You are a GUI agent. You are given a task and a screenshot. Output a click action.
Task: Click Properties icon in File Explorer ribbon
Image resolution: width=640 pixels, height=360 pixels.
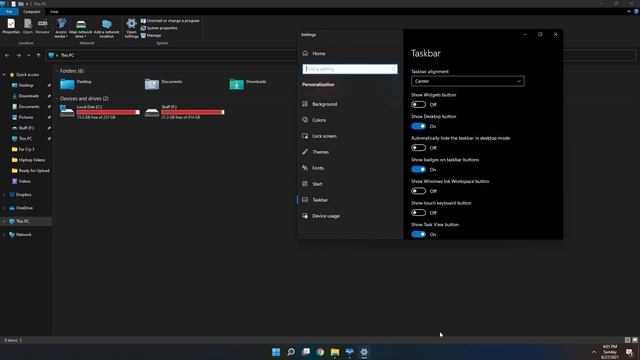pyautogui.click(x=11, y=26)
